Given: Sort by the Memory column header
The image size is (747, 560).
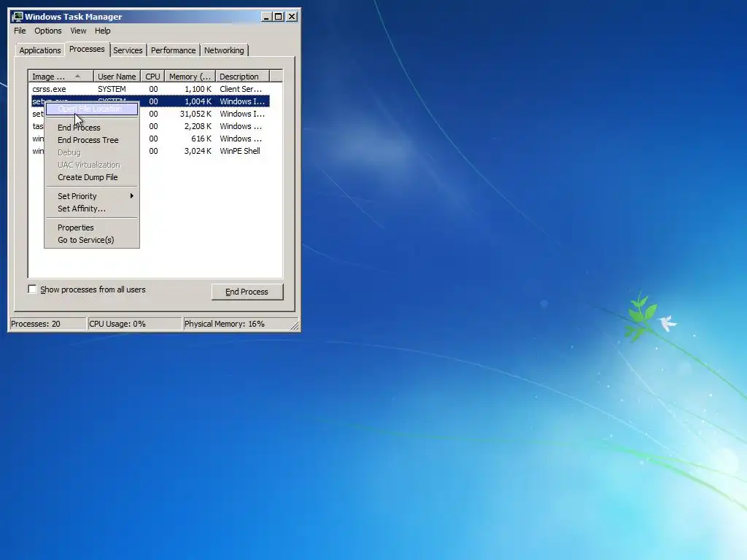Looking at the screenshot, I should (190, 77).
